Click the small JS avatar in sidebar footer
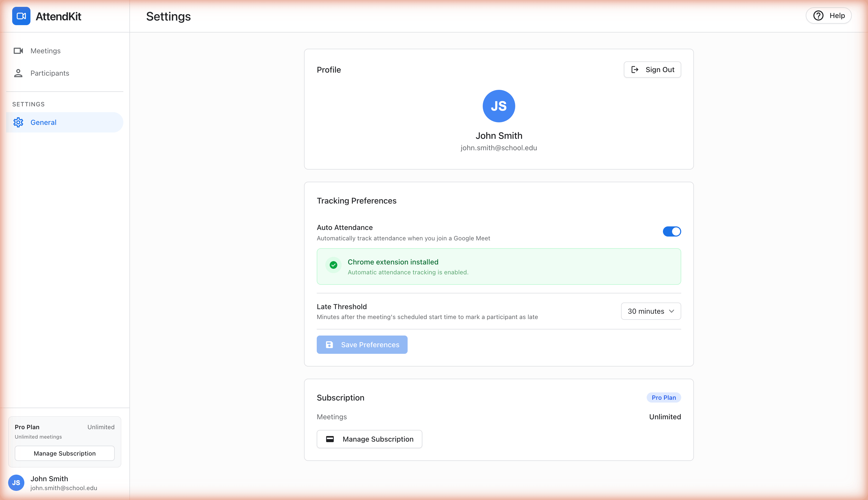Viewport: 868px width, 500px height. [x=16, y=482]
